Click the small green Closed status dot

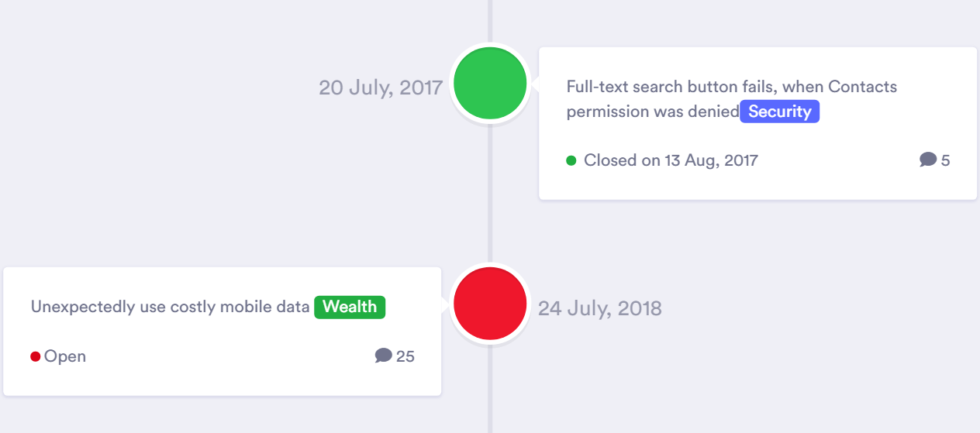point(571,160)
